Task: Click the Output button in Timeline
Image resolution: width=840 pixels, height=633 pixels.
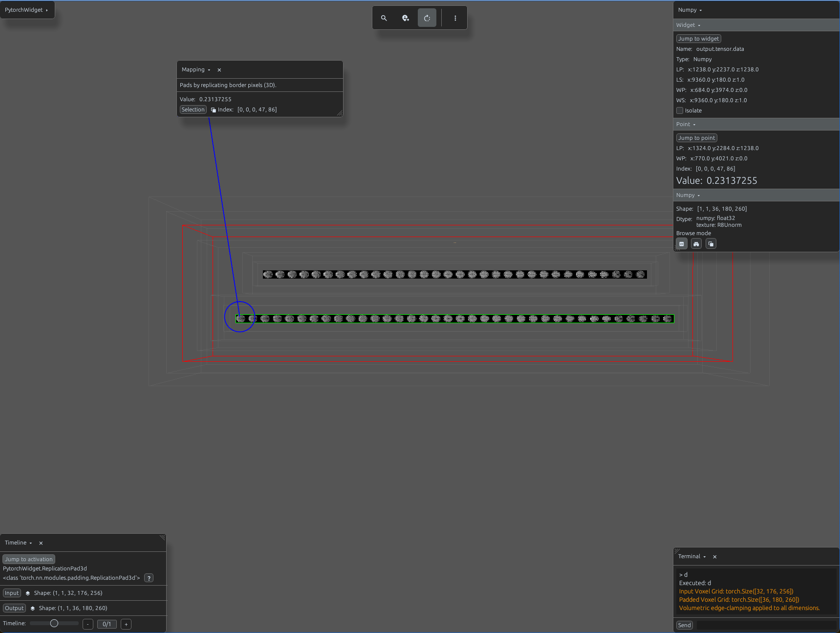Action: 14,609
